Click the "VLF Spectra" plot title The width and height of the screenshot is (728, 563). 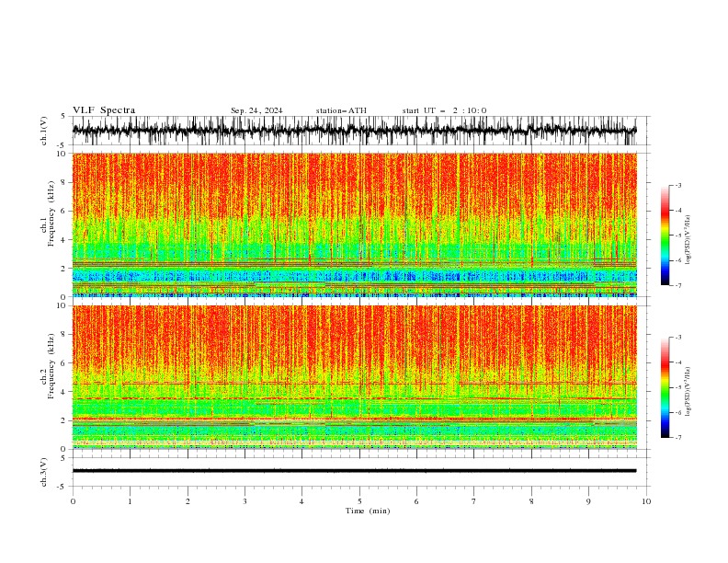104,110
